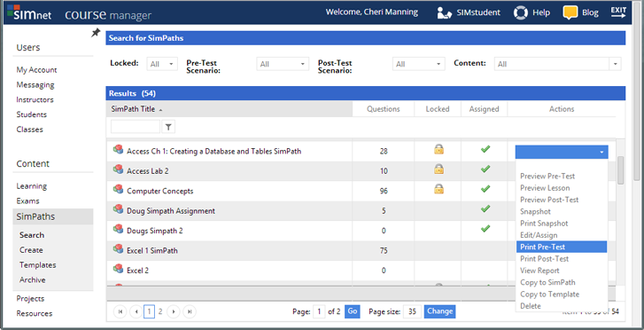Click icon beside Doug Simpath Assignment
The width and height of the screenshot is (644, 330).
click(x=119, y=209)
